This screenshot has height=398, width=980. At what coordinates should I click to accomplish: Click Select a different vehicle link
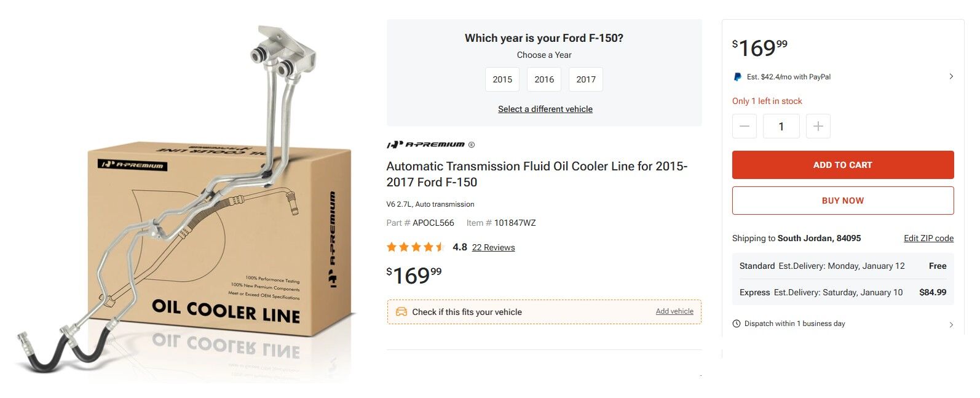click(545, 109)
